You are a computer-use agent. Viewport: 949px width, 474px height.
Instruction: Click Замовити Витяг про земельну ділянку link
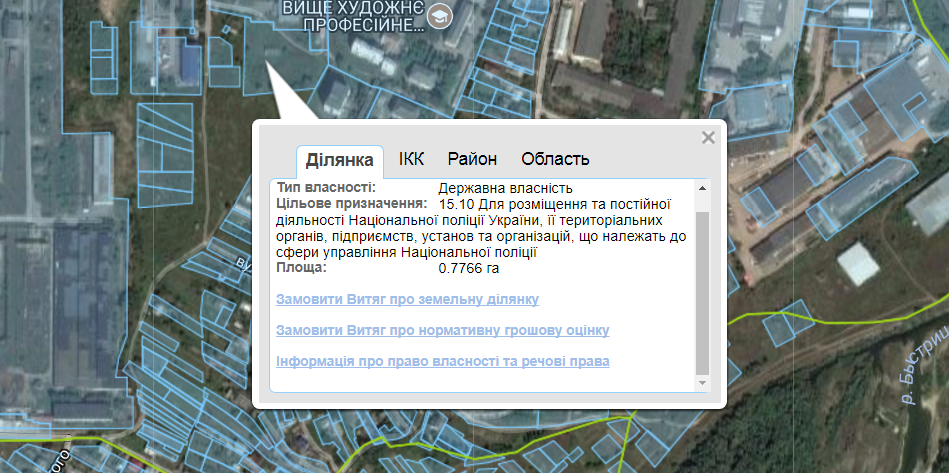coord(407,300)
